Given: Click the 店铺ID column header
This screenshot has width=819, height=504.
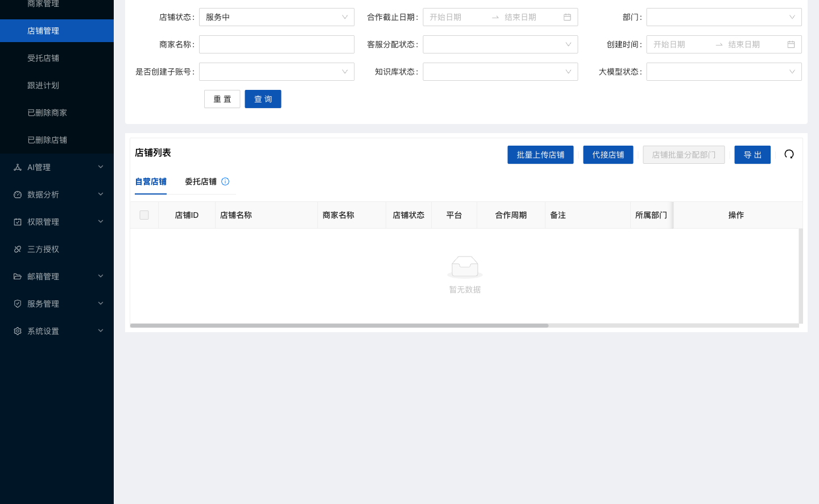Looking at the screenshot, I should pyautogui.click(x=187, y=215).
